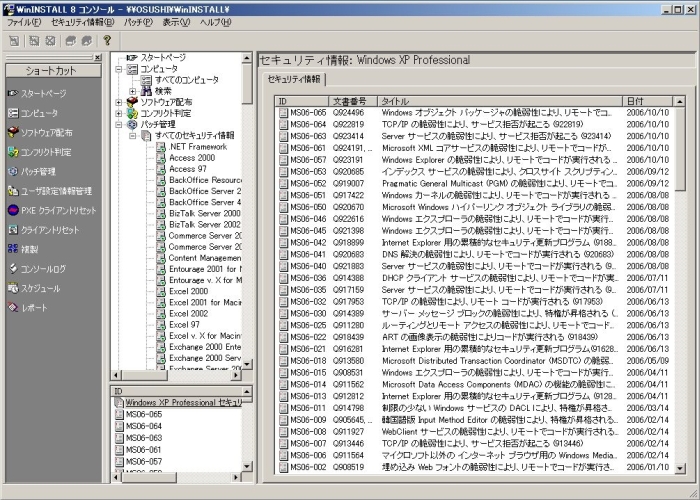
Task: Select the セキュリティ情報 tab
Action: tap(294, 79)
